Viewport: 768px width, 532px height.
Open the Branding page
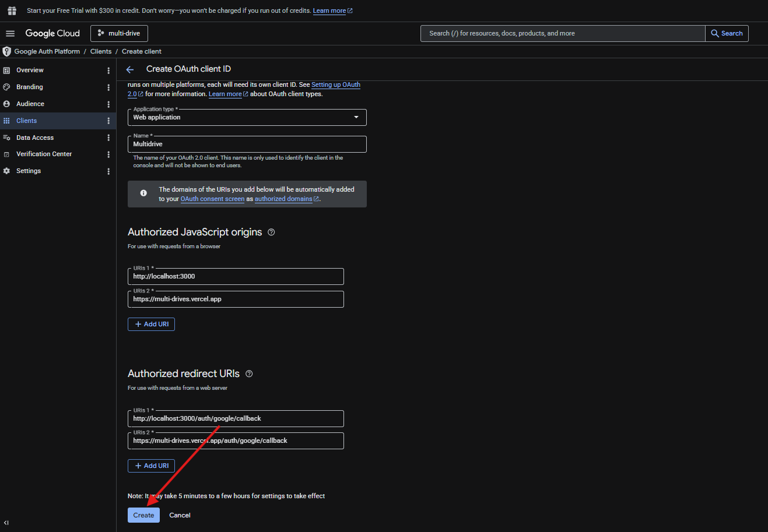30,87
